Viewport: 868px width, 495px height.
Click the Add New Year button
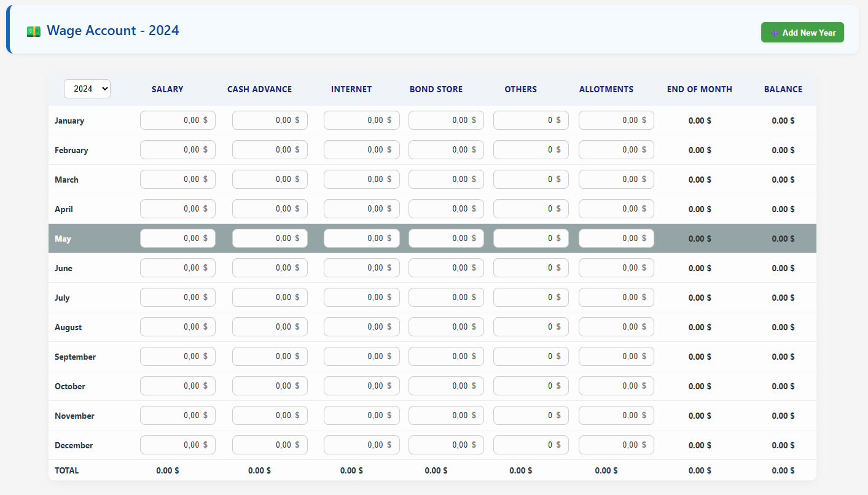pyautogui.click(x=802, y=33)
